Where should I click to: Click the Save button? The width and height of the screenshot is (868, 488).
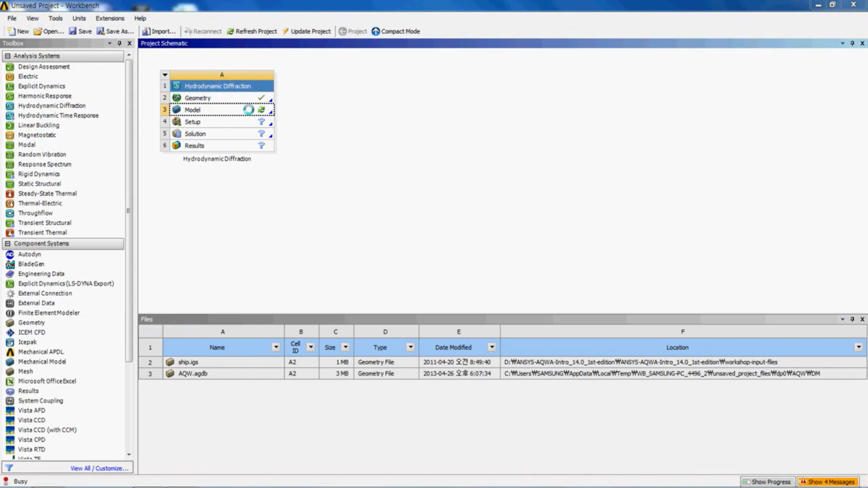click(x=80, y=31)
